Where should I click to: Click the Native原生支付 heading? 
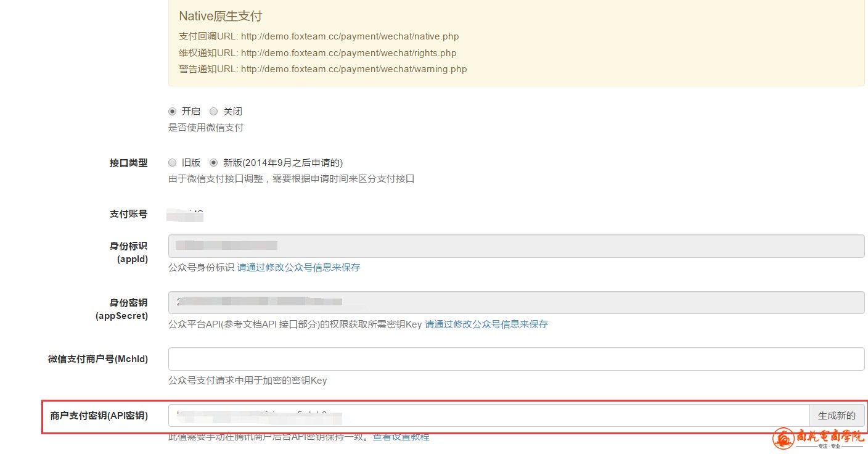point(220,16)
